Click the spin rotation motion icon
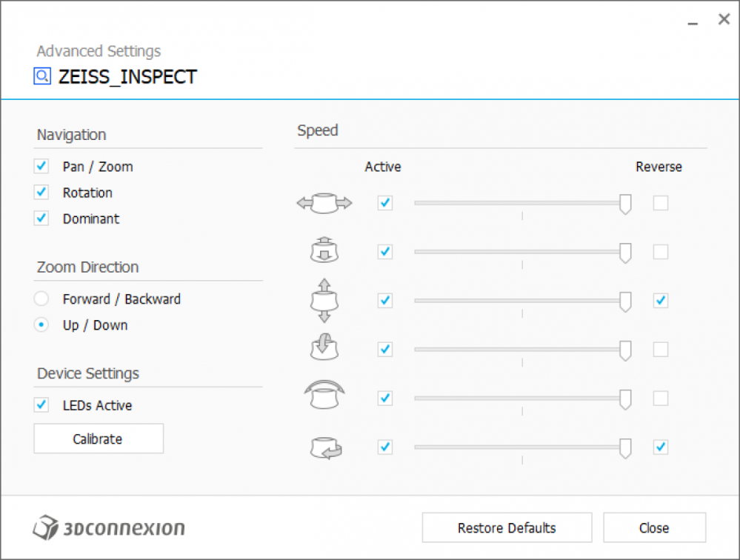740x560 pixels. pos(324,447)
